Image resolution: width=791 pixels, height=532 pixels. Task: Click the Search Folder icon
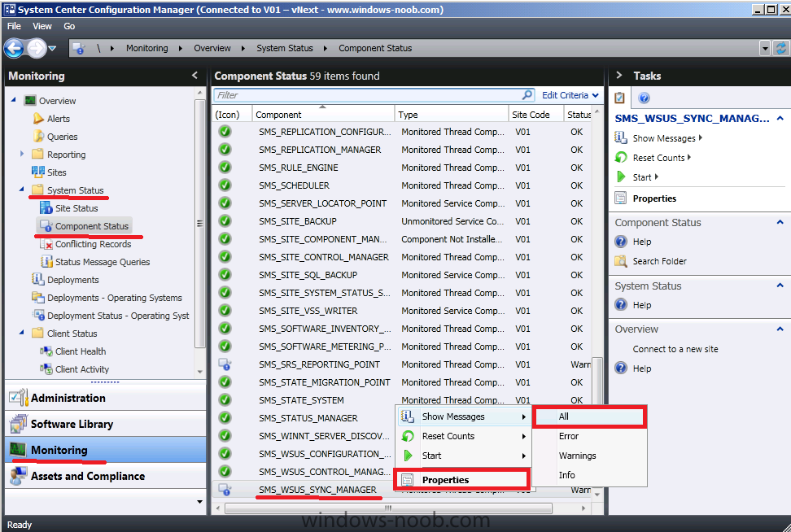tap(620, 261)
